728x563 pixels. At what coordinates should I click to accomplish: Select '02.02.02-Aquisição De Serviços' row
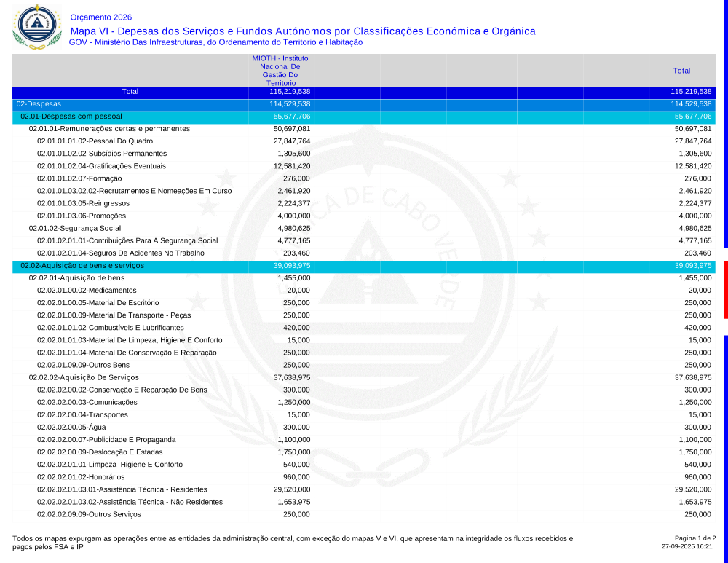84,377
